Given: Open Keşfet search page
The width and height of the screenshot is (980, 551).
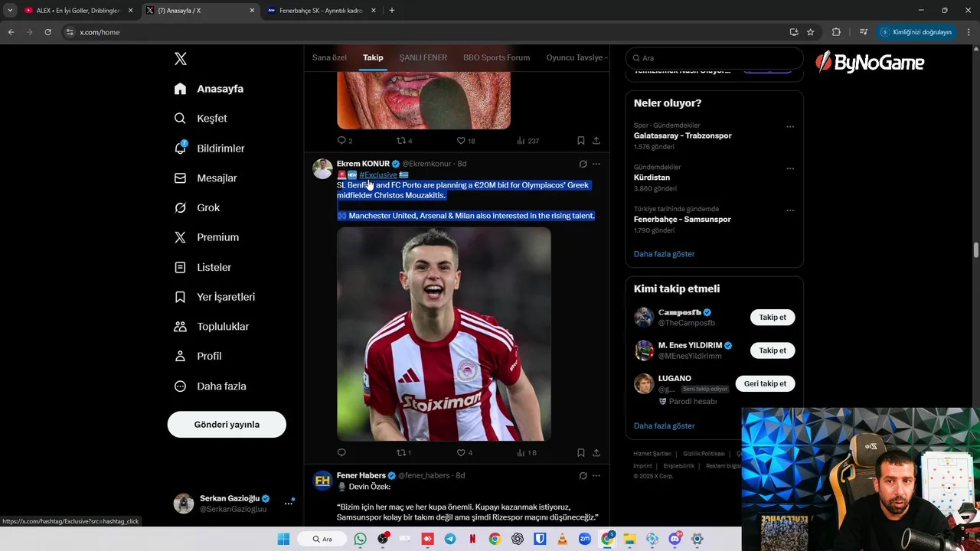Looking at the screenshot, I should point(201,119).
